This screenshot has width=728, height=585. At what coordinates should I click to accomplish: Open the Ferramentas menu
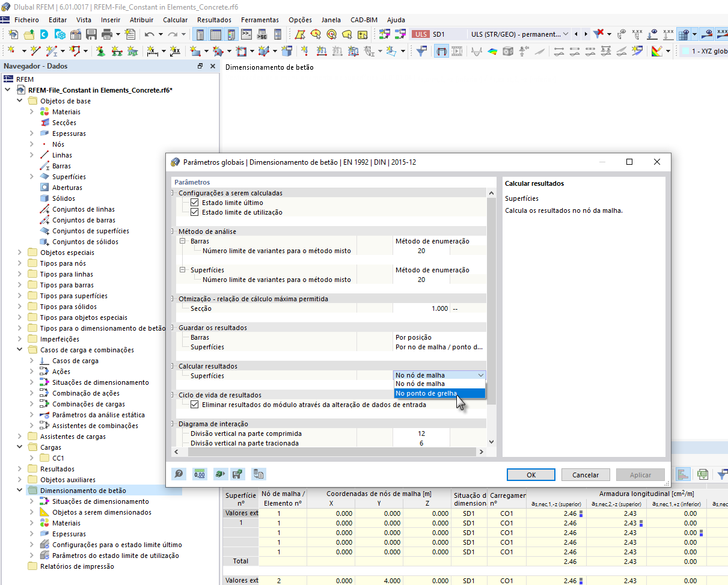pos(260,20)
